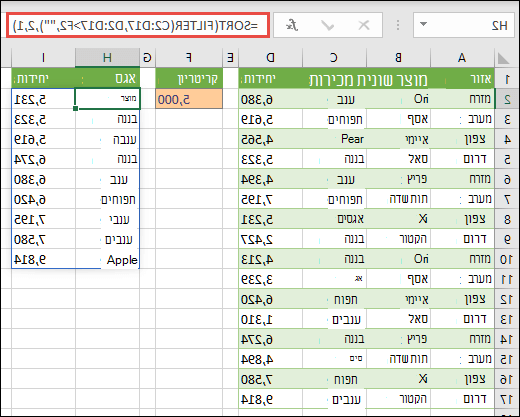The width and height of the screenshot is (520, 417).
Task: Click the תפוחים cell in column H
Action: 107,199
